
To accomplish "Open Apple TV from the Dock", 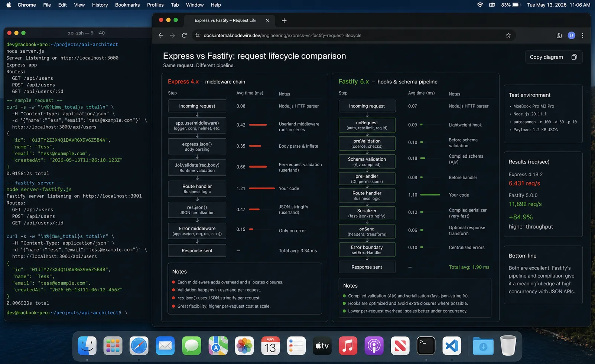I will (x=322, y=346).
